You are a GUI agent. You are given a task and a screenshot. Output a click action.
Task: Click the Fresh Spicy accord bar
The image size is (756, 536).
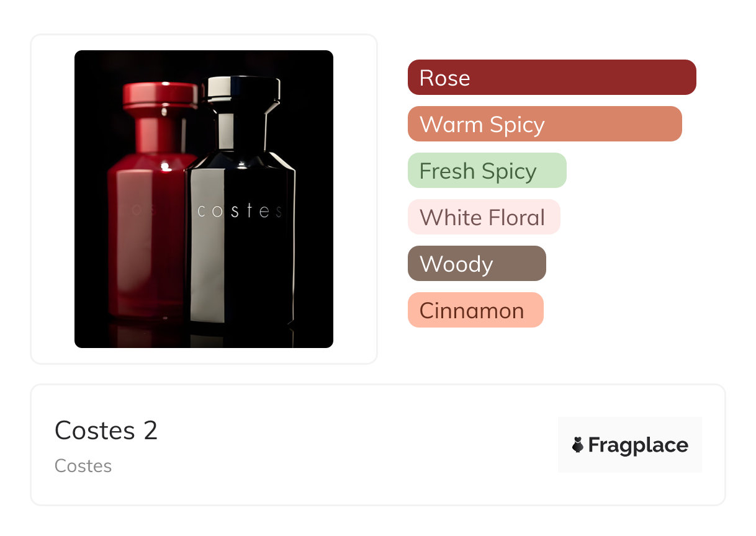[487, 171]
